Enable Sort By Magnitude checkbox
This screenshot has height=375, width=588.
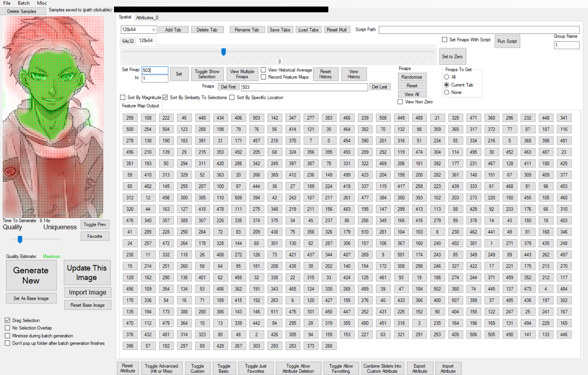(x=123, y=97)
